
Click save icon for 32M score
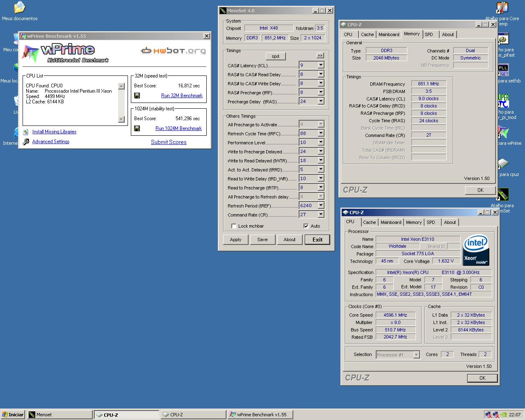point(137,96)
